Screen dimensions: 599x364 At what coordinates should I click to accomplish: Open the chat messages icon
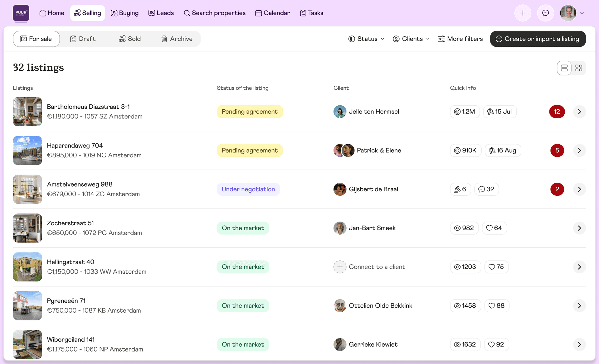tap(545, 13)
